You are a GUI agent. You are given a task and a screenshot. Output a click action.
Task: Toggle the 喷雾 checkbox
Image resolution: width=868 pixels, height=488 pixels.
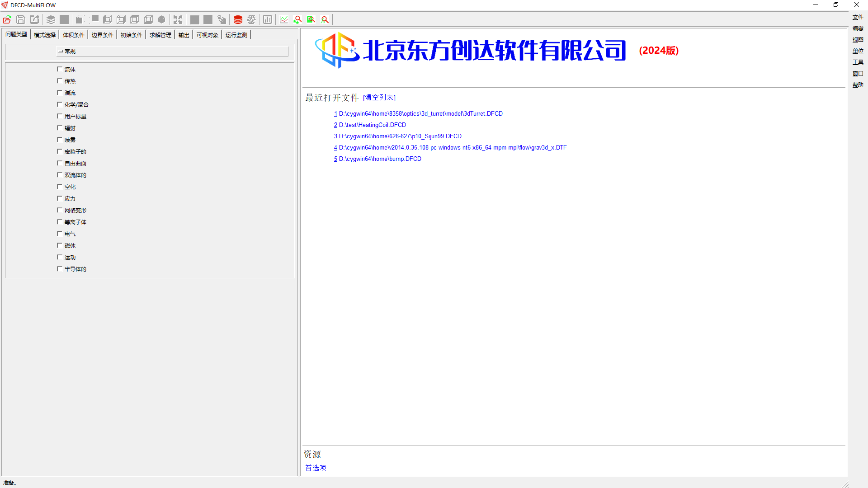(60, 140)
